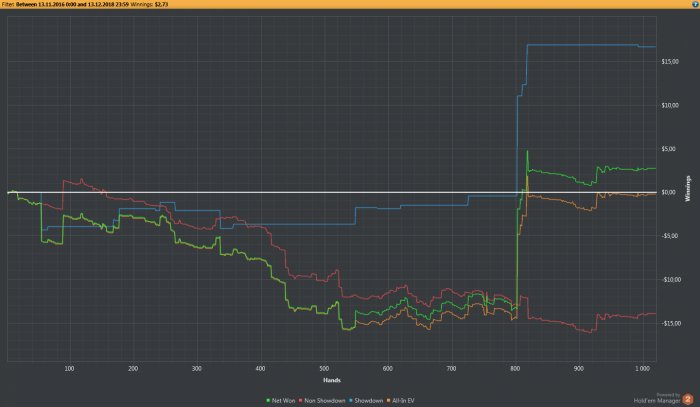Click the -$10,00 axis label
700x407 pixels.
[671, 280]
